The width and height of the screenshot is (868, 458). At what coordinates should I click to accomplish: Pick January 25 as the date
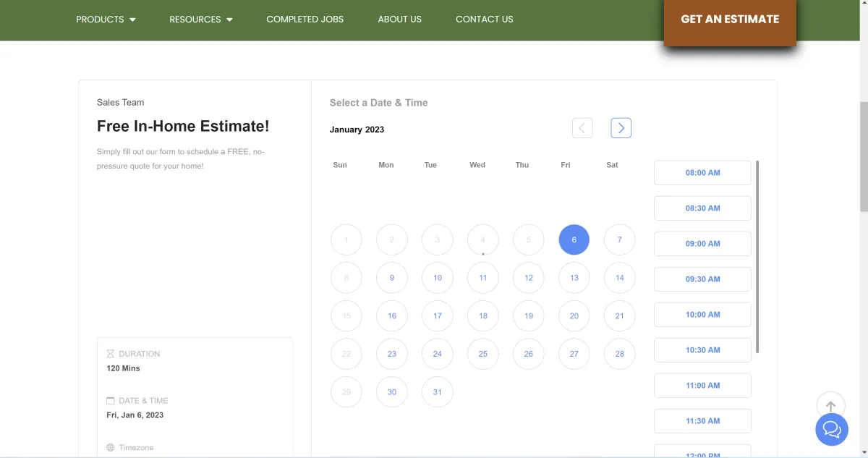(x=483, y=355)
